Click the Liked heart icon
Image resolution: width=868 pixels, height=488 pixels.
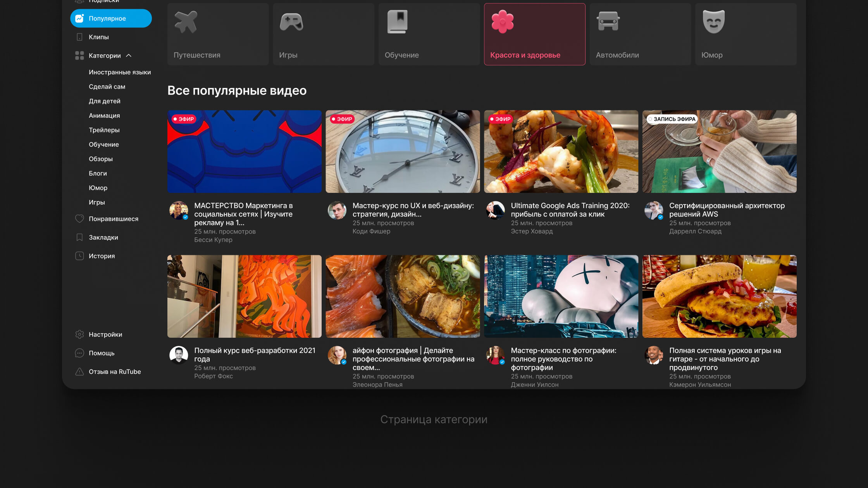(x=79, y=219)
